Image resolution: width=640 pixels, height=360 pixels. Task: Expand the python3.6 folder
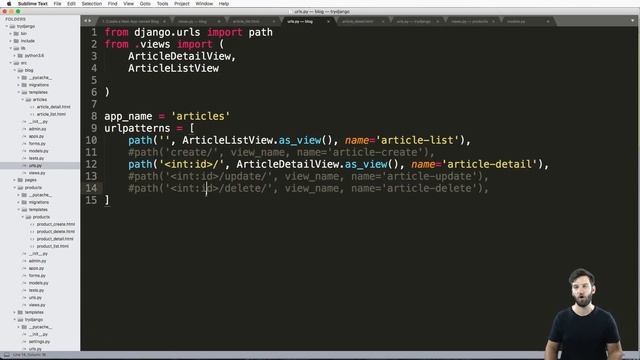pos(14,56)
